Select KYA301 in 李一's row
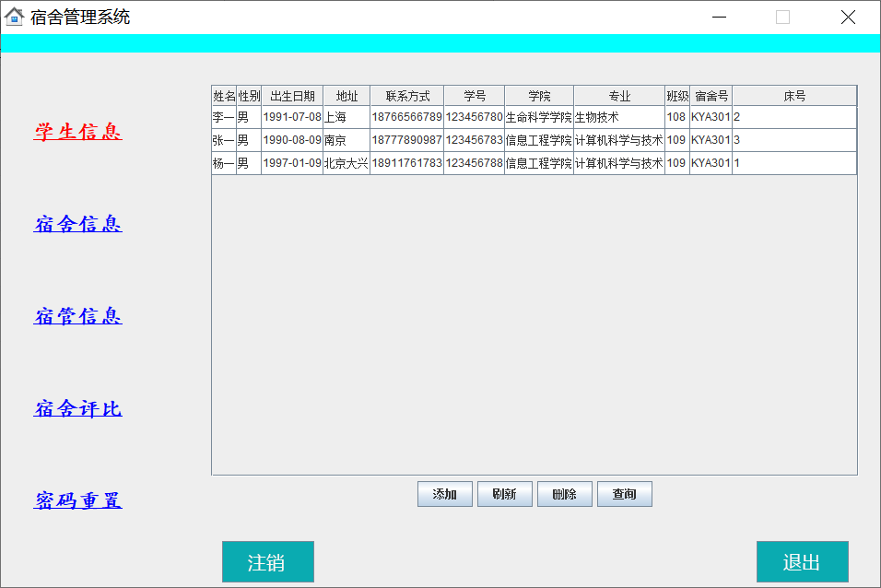Screen dimensions: 881x588 (711, 117)
